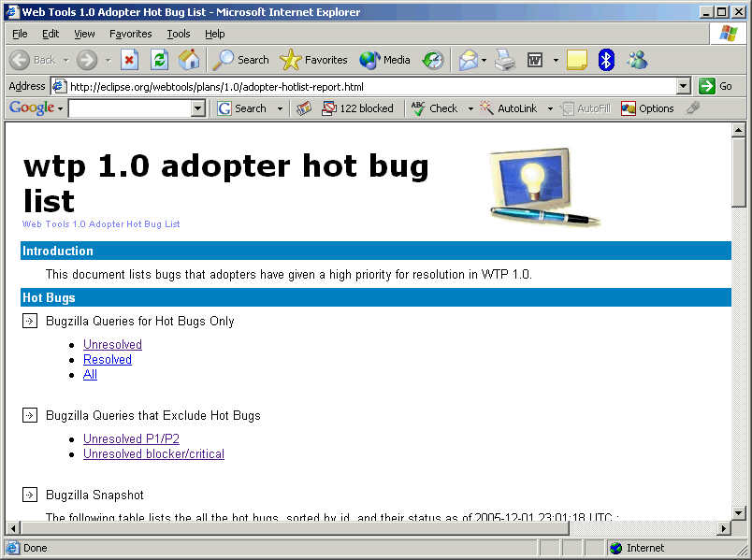Expand the Address bar URL dropdown
Viewport: 752px width, 560px height.
(684, 86)
